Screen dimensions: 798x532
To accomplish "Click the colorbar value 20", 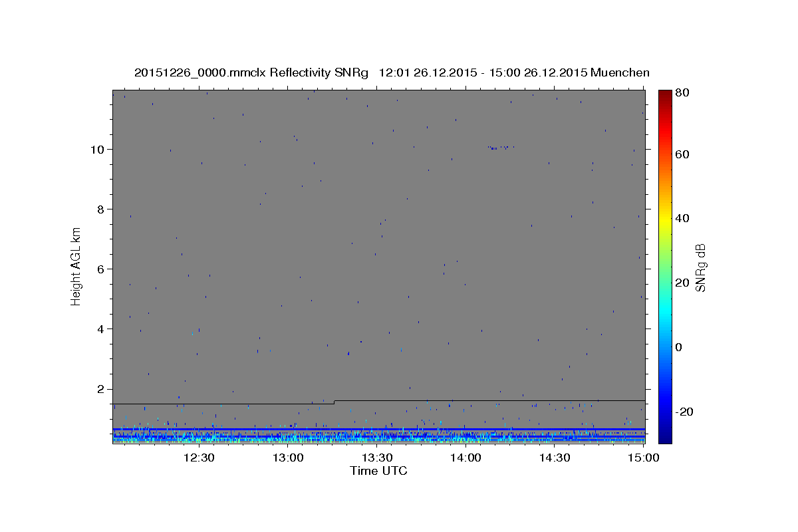I will (x=681, y=283).
